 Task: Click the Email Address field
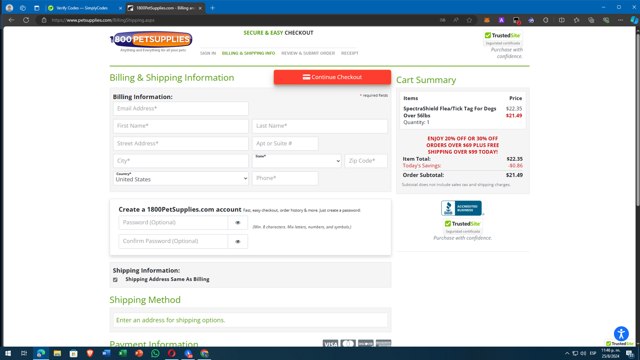181,109
